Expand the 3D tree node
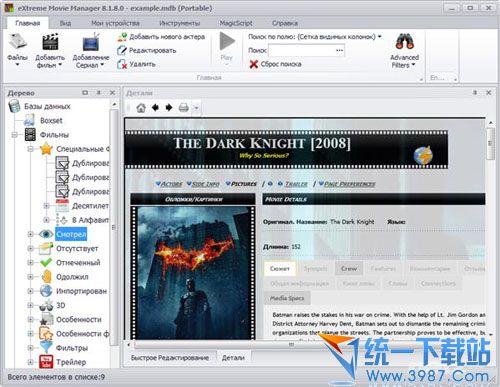500x387 pixels. pos(30,305)
